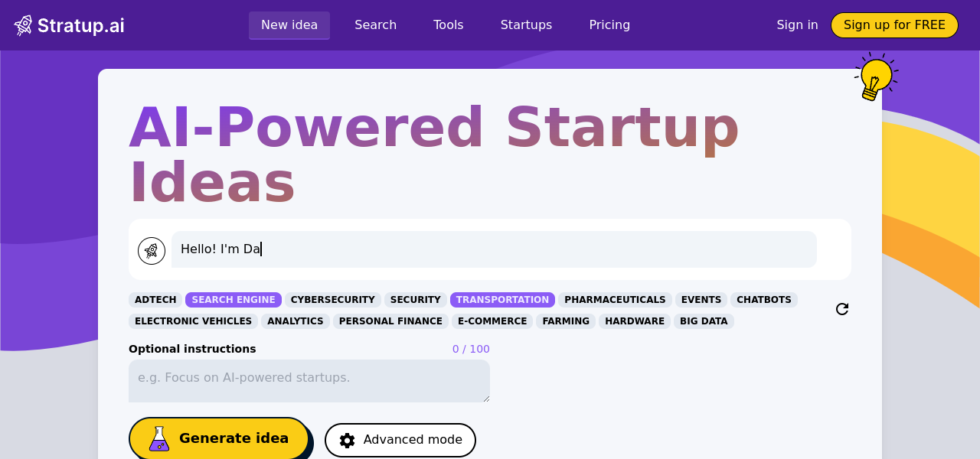Screen dimensions: 980x459
Task: Click the rocket avatar beside the greeting
Action: pos(152,251)
